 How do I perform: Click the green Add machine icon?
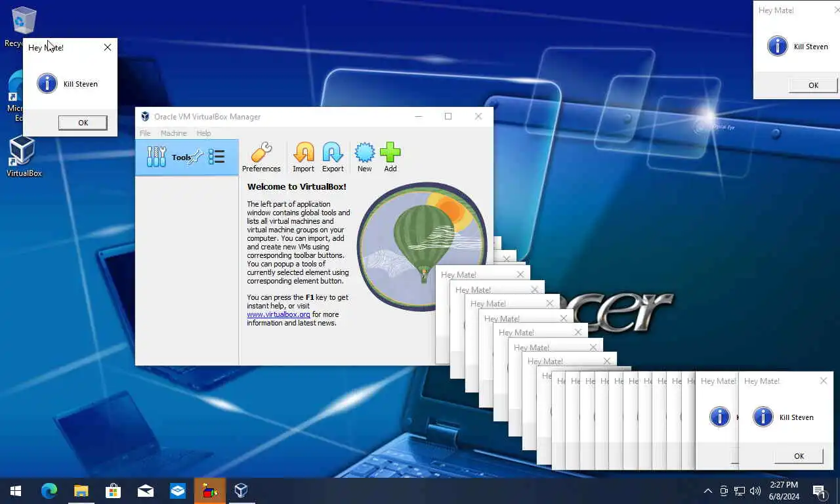click(390, 157)
